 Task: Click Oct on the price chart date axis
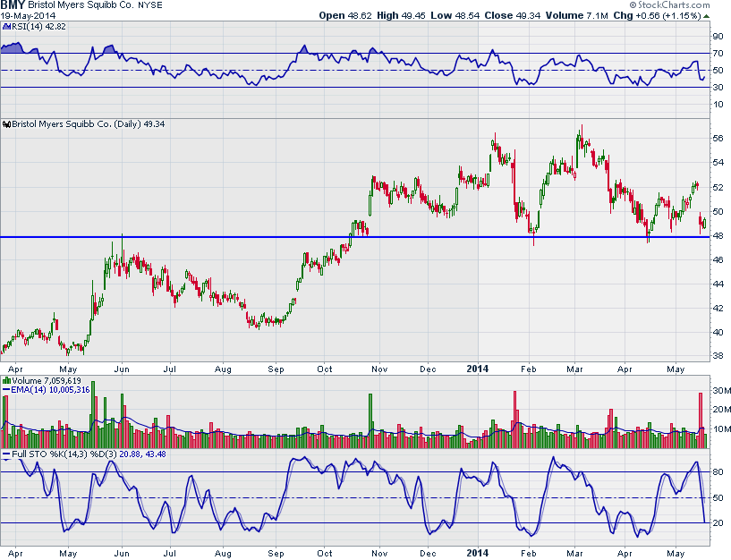pos(325,369)
